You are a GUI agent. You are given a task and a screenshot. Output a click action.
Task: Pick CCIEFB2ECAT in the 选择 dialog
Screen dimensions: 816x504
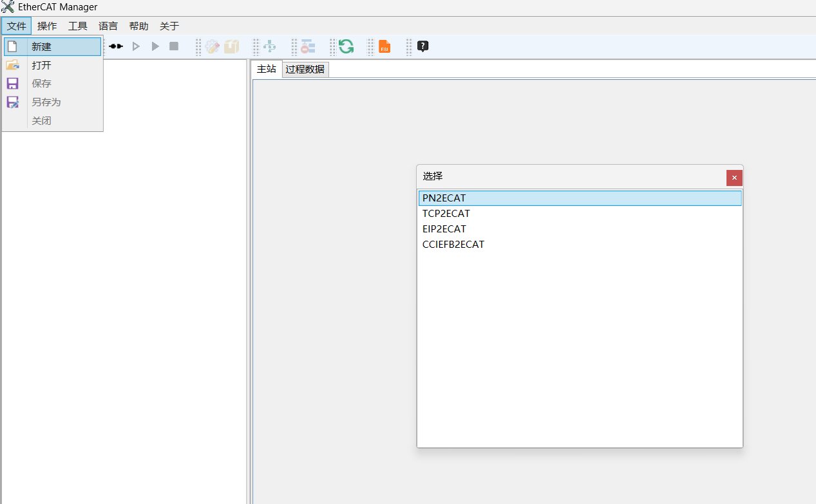453,245
